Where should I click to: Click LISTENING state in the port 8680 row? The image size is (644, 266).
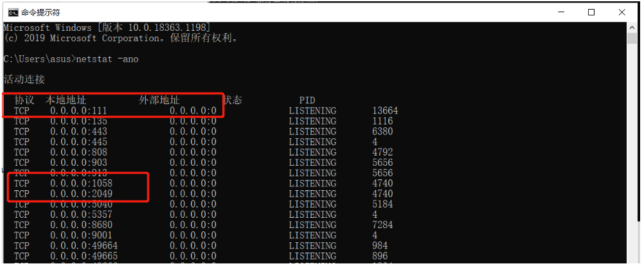tap(312, 225)
